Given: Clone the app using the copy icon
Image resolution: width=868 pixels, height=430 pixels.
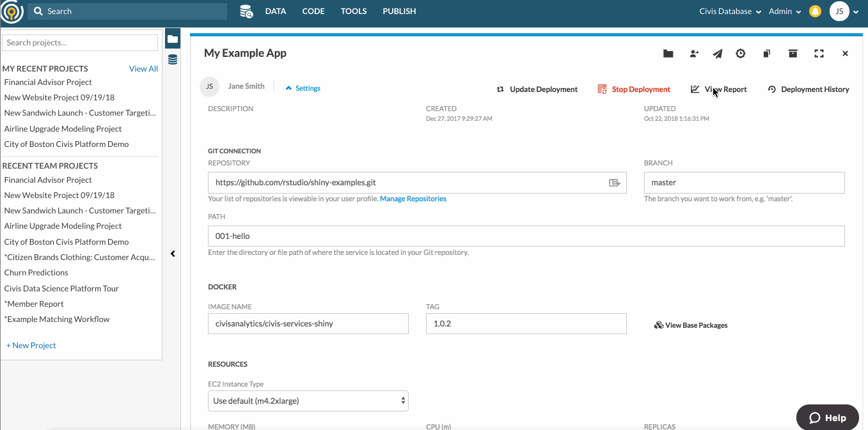Looking at the screenshot, I should click(766, 54).
